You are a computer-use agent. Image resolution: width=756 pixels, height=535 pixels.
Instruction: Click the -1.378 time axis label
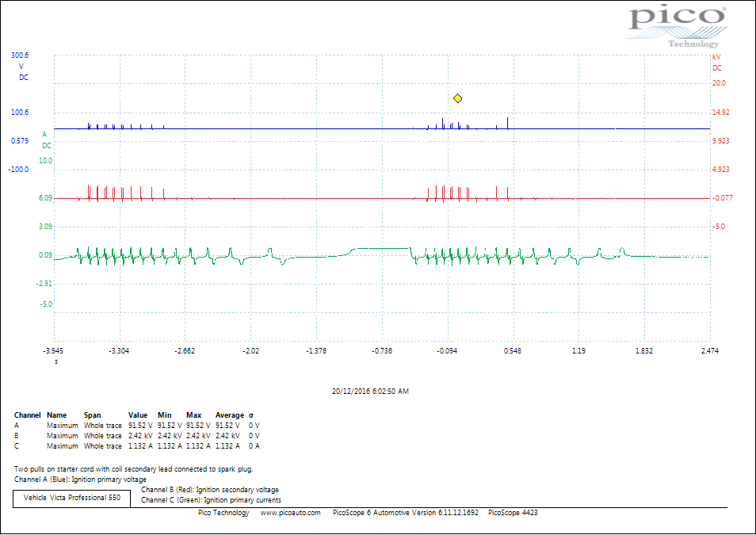[316, 350]
